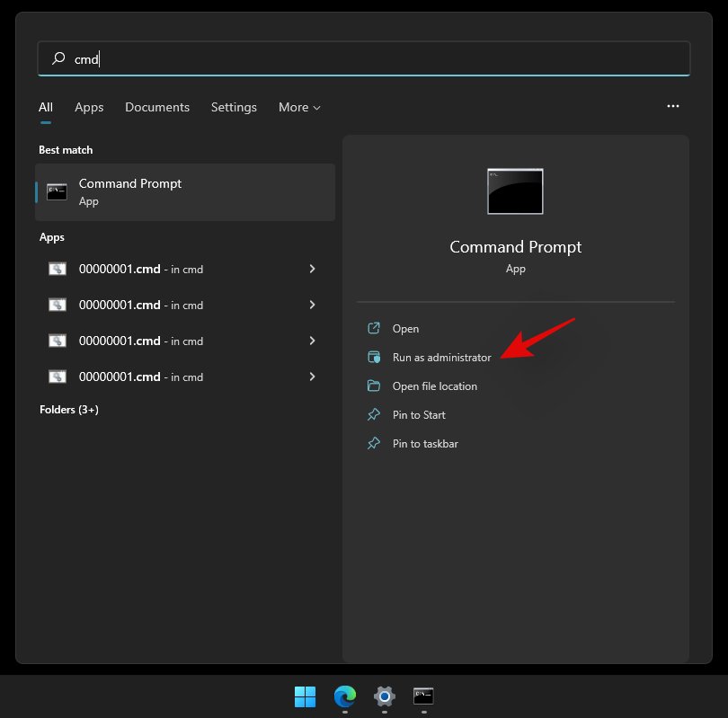Click the large Command Prompt icon in details pane
This screenshot has height=718, width=728.
(x=515, y=191)
